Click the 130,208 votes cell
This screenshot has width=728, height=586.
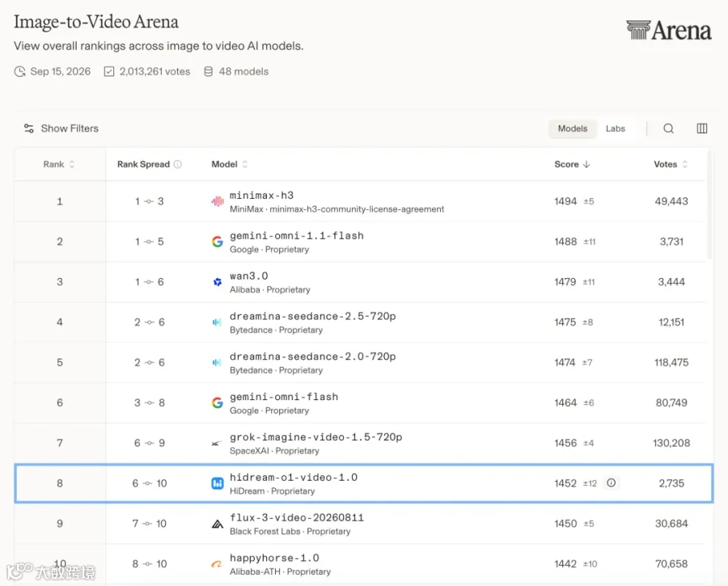pyautogui.click(x=671, y=443)
